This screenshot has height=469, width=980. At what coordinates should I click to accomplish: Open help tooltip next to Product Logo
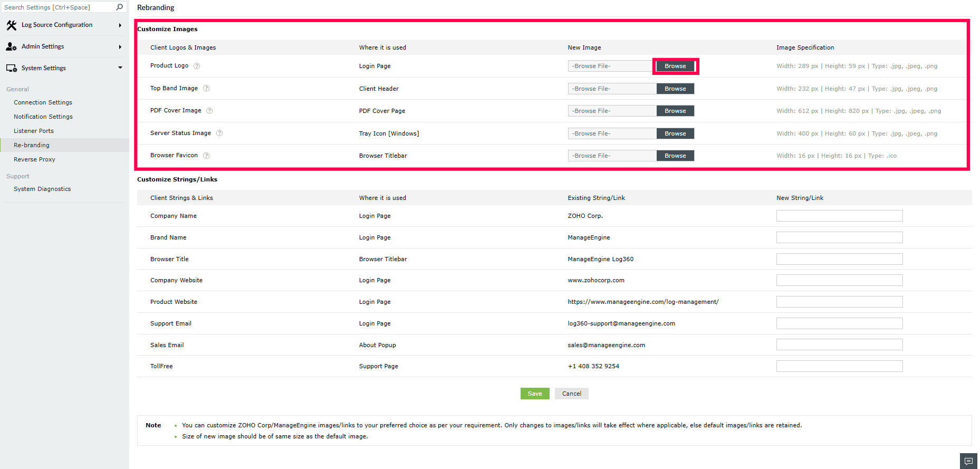pos(197,66)
